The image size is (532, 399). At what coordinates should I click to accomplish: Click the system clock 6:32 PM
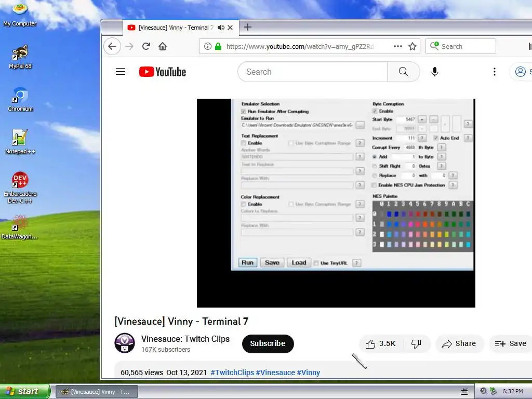513,392
